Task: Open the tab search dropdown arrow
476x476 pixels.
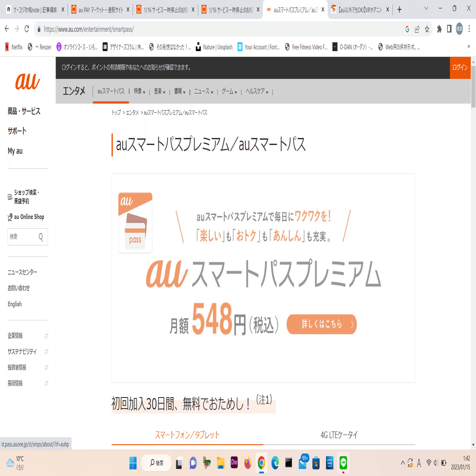Action: tap(426, 8)
